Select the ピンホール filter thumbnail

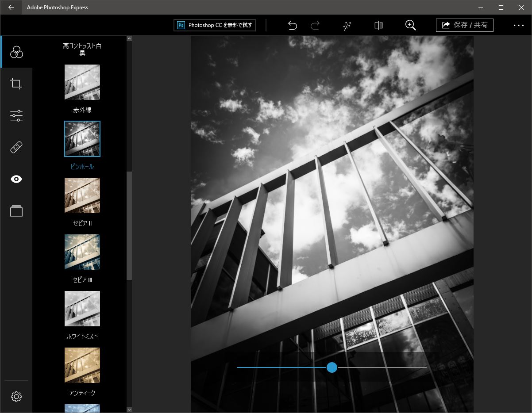pyautogui.click(x=82, y=139)
